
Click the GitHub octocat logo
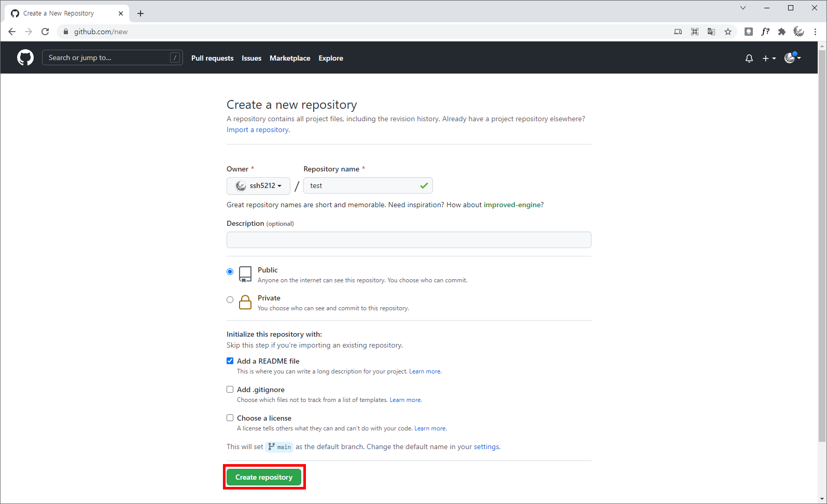25,57
